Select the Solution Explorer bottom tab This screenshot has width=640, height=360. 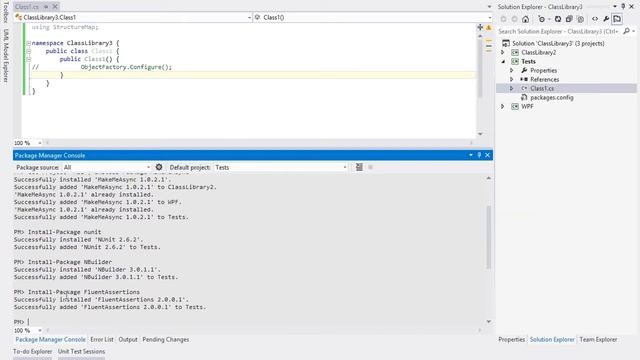point(552,339)
